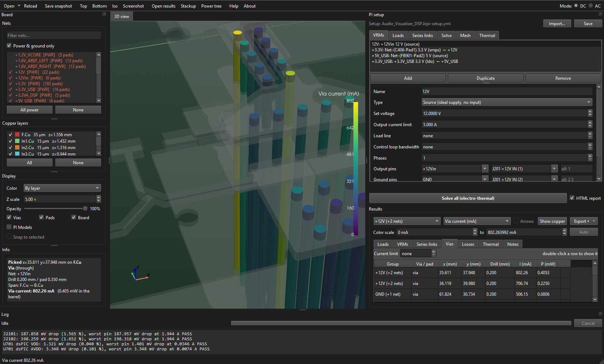Open the Open menu dropdown arrow
Screen dimensions: 604x364
[19, 6]
